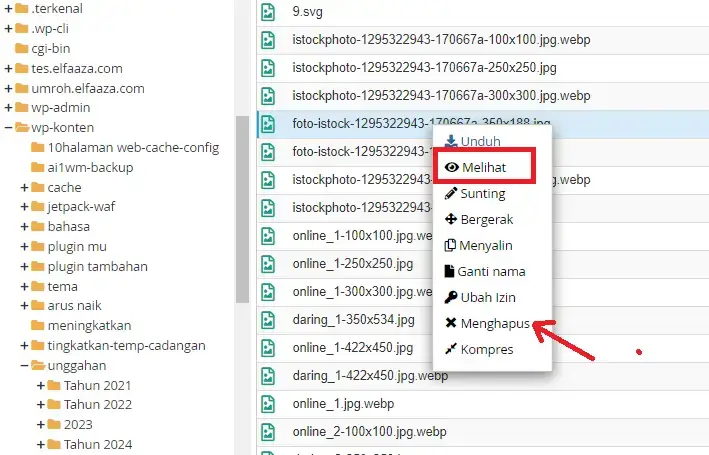Expand the tes.elfaaza.com folder

point(8,68)
